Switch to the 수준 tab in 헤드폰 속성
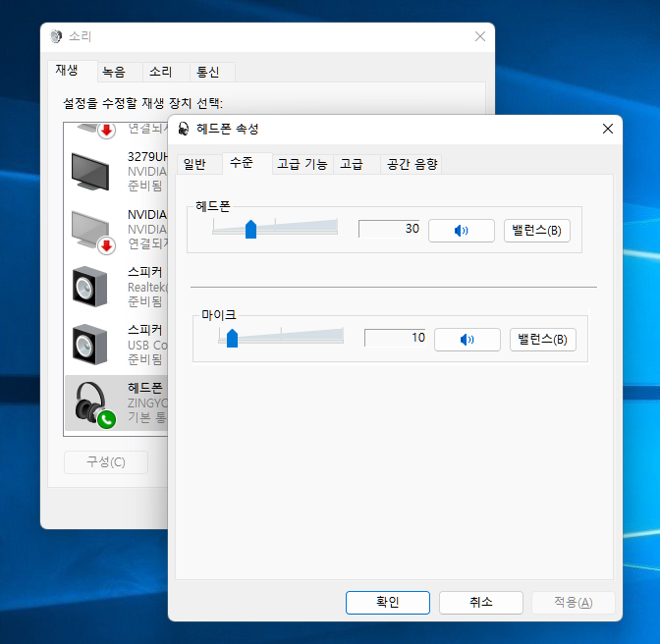The width and height of the screenshot is (660, 644). 247,163
